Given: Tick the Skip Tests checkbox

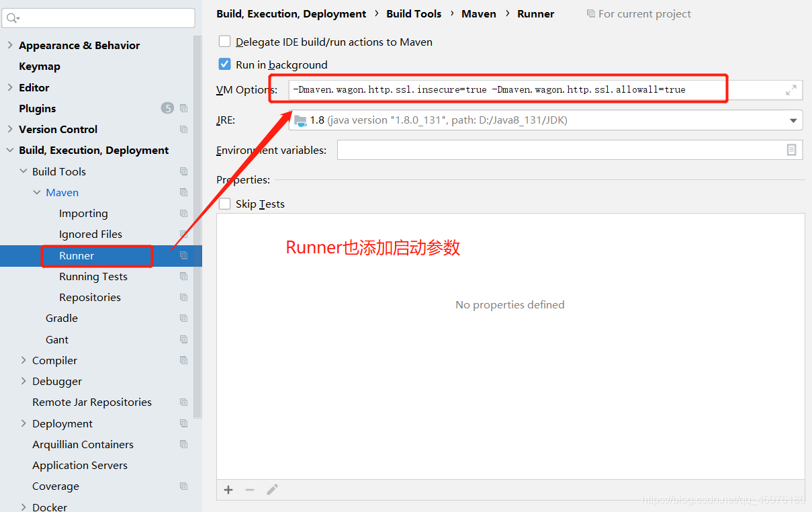Looking at the screenshot, I should [225, 204].
